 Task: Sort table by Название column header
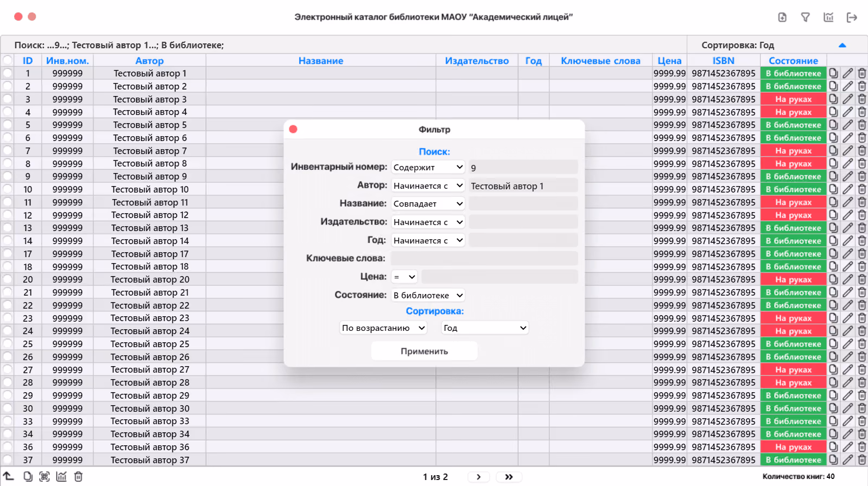321,61
